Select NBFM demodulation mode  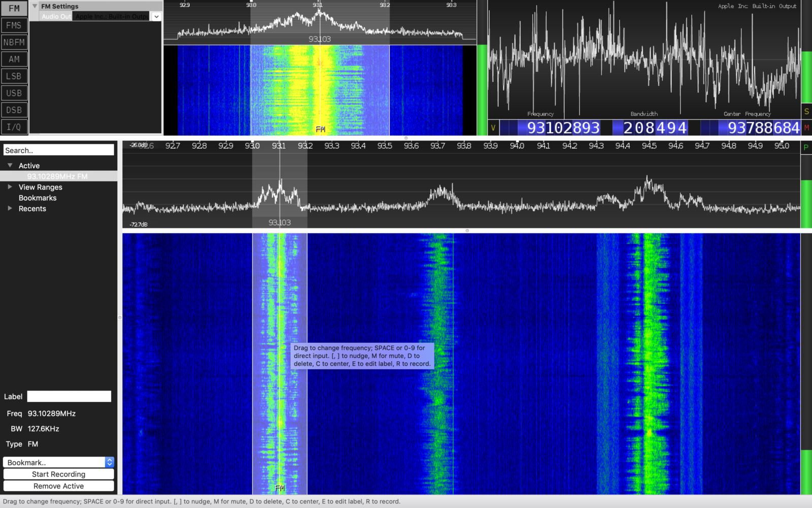pos(14,42)
